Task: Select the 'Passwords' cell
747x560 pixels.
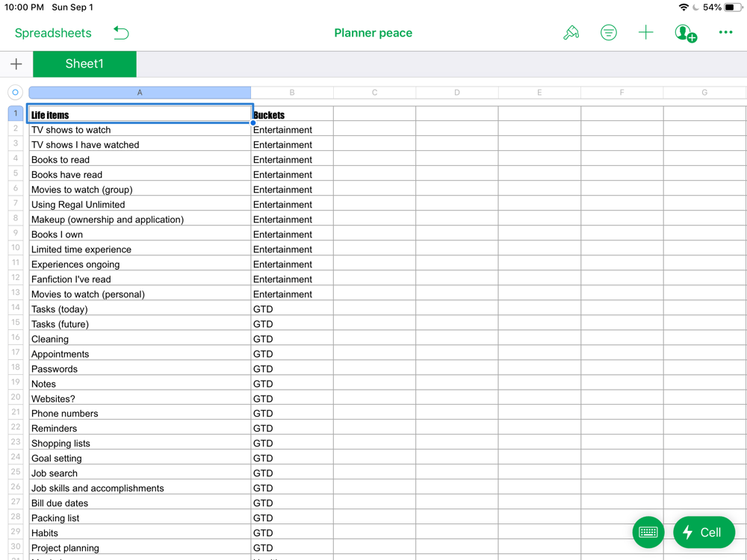Action: (140, 369)
